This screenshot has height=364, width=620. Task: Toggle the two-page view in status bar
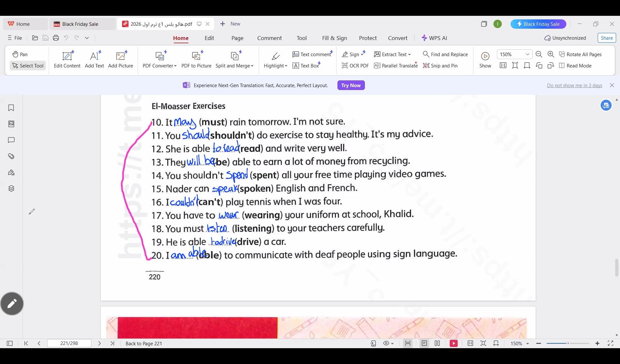pyautogui.click(x=437, y=343)
